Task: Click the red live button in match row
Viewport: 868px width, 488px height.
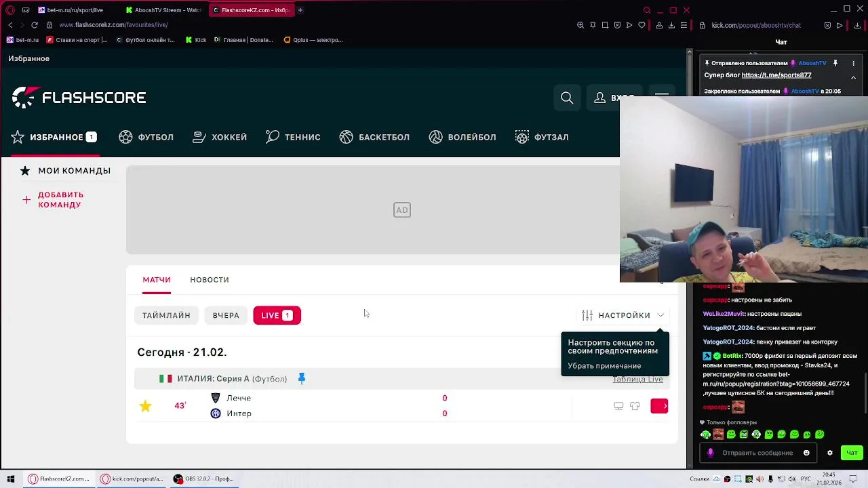Action: click(x=659, y=406)
